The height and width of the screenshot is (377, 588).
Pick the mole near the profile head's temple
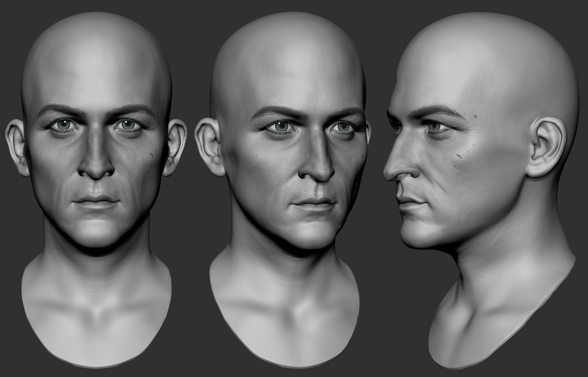click(476, 116)
